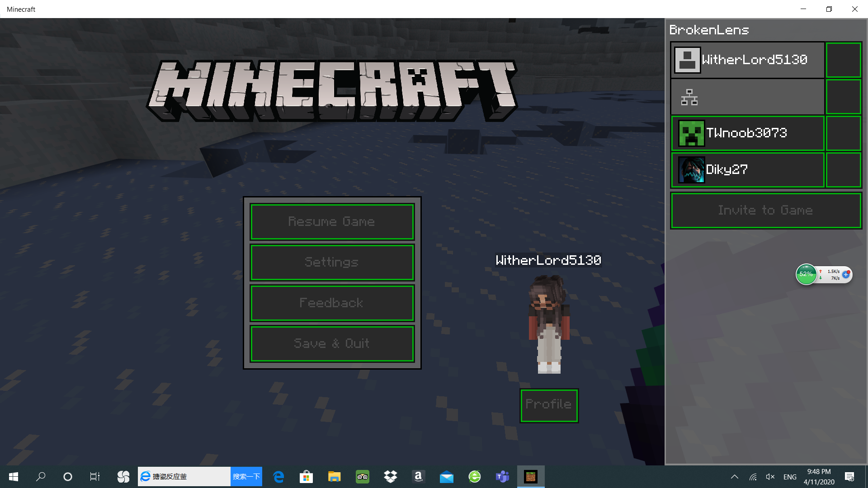Open the Feedback option
Image resolution: width=868 pixels, height=488 pixels.
pyautogui.click(x=332, y=303)
